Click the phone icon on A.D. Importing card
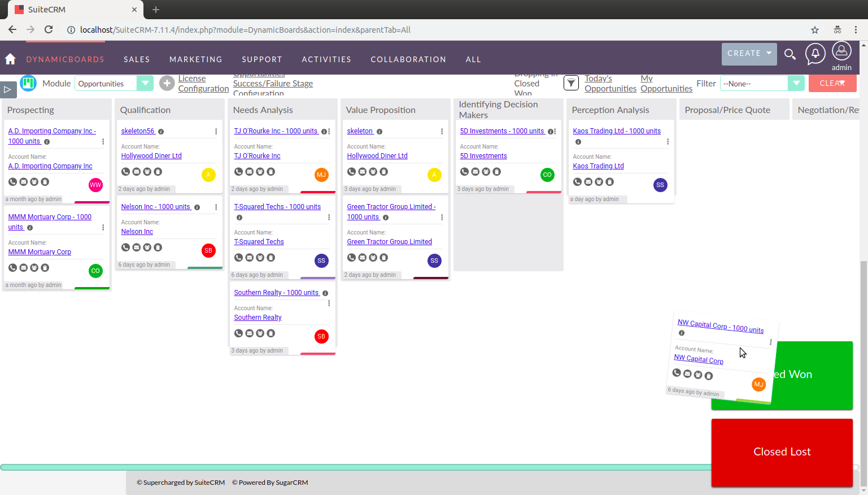868x495 pixels. [x=12, y=181]
